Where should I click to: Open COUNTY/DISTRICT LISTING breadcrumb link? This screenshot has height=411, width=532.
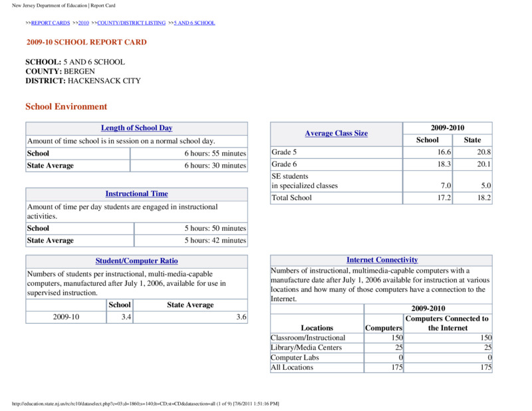tap(131, 23)
